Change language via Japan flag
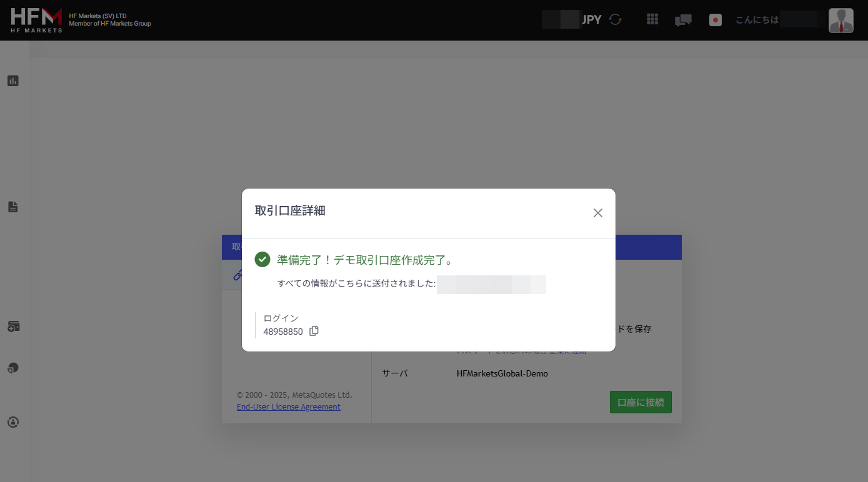The height and width of the screenshot is (482, 868). [716, 20]
